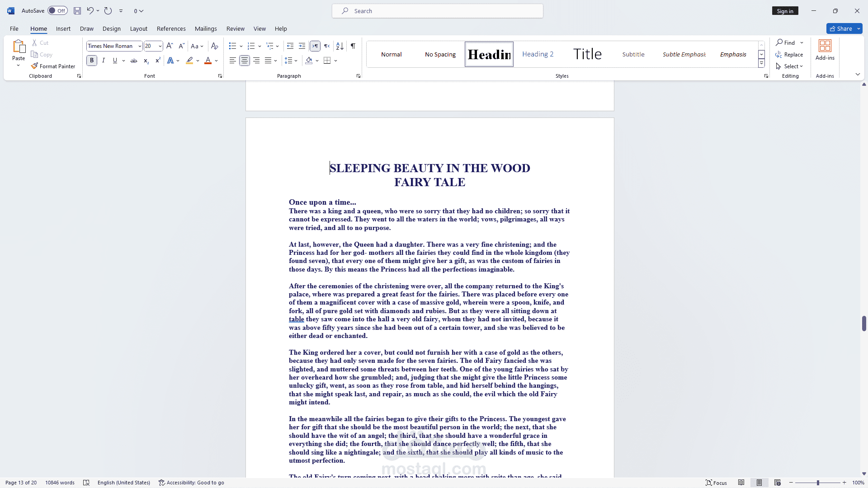Screen dimensions: 868x488
Task: Show paragraph marks with pilcrow icon
Action: (353, 46)
